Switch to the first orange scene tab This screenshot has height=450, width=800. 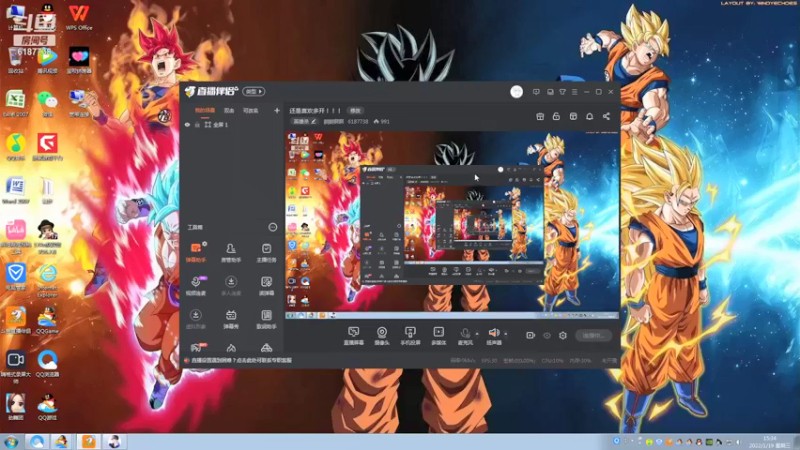click(205, 111)
